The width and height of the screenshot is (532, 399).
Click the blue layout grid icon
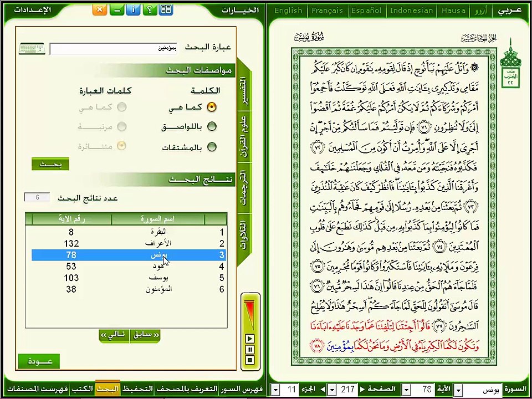(x=166, y=10)
